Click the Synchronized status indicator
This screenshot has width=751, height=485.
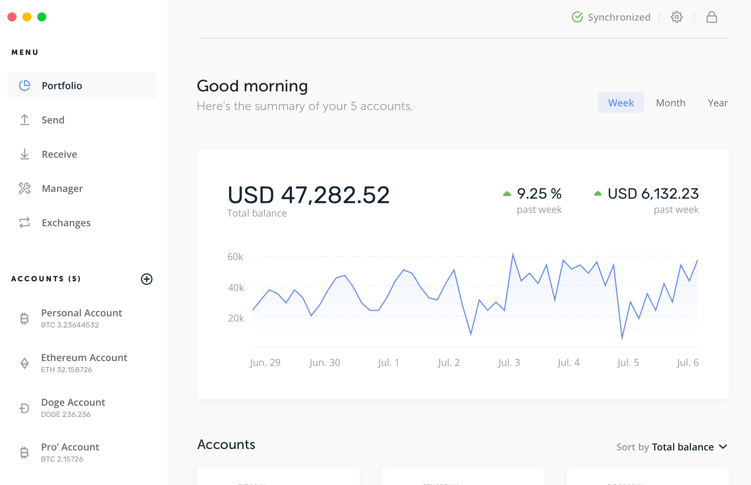coord(611,17)
